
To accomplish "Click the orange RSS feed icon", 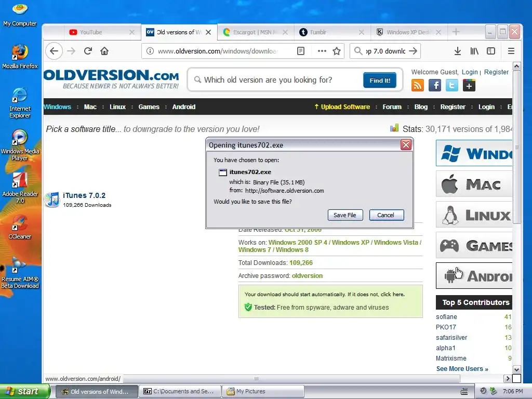I will point(418,85).
